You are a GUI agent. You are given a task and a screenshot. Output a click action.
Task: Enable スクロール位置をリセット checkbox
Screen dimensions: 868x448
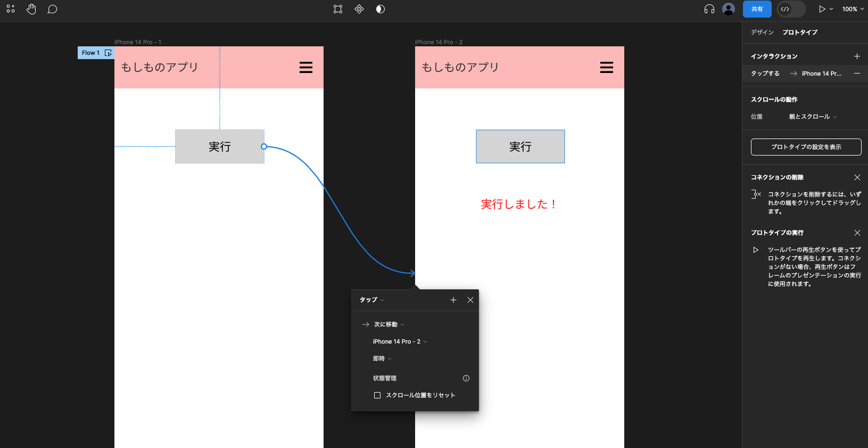tap(377, 395)
